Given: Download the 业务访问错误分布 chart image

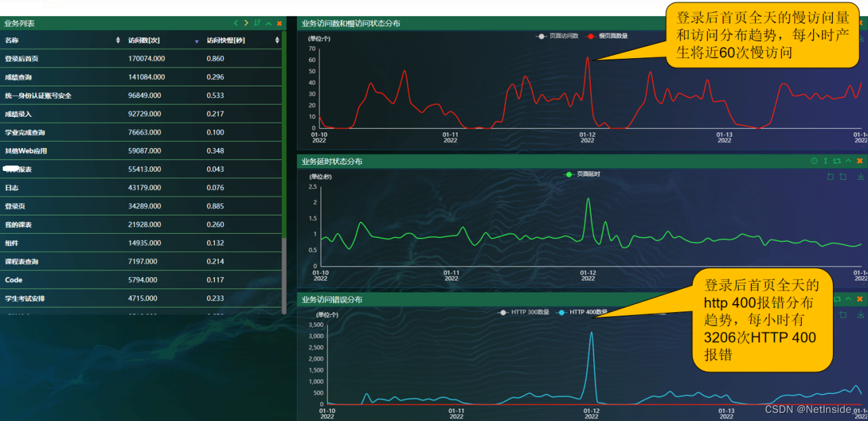Looking at the screenshot, I should coord(860,315).
